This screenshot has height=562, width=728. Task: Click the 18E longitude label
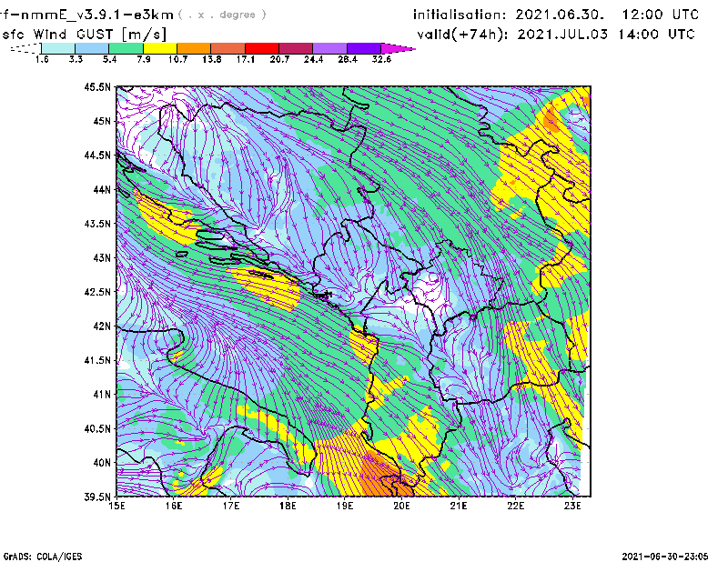tap(288, 506)
